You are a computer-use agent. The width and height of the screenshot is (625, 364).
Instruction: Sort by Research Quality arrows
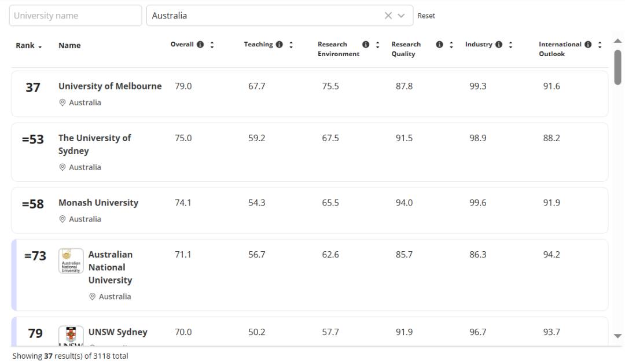point(451,45)
